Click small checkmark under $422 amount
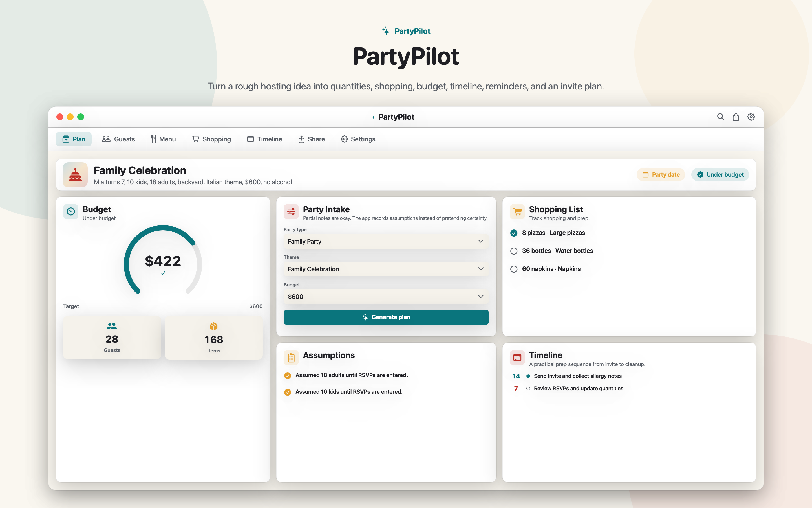 point(163,273)
